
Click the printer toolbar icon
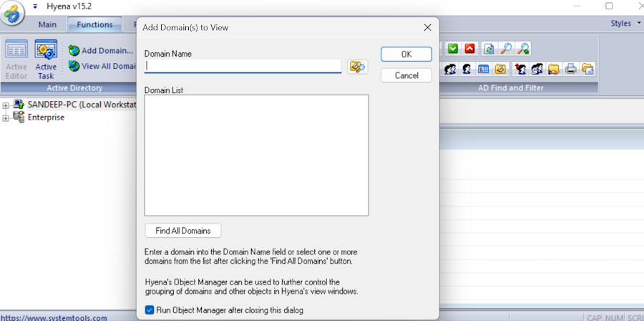click(570, 69)
